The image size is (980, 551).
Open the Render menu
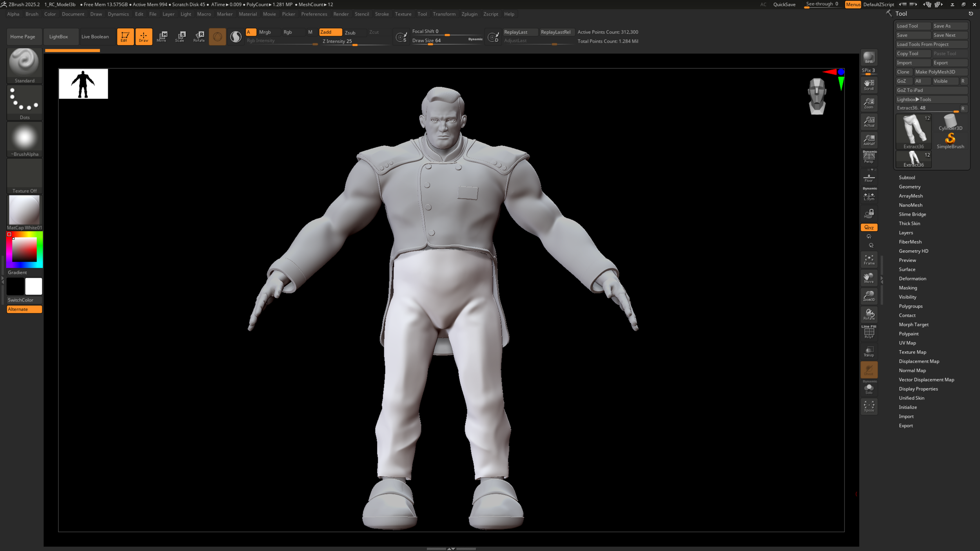341,14
